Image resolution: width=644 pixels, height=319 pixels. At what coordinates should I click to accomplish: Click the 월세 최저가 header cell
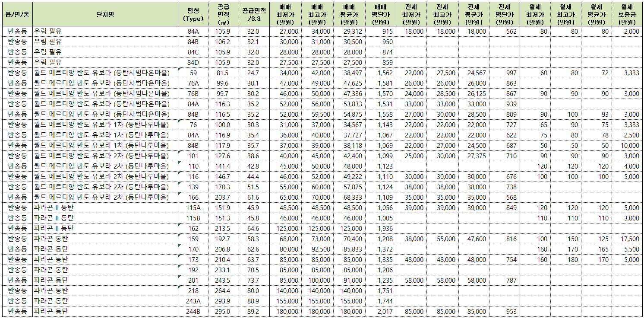[x=535, y=14]
